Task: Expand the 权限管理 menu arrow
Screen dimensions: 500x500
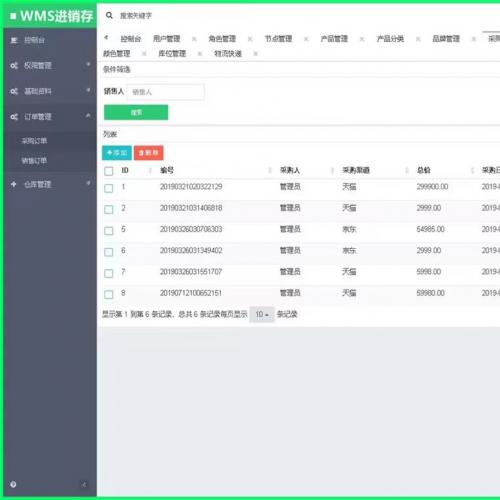Action: tap(88, 64)
